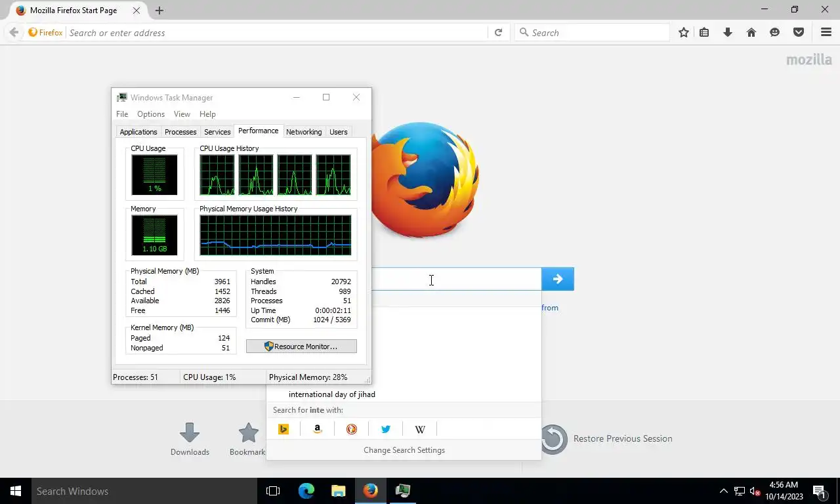840x504 pixels.
Task: Click the Task Manager window title icon
Action: tap(121, 97)
